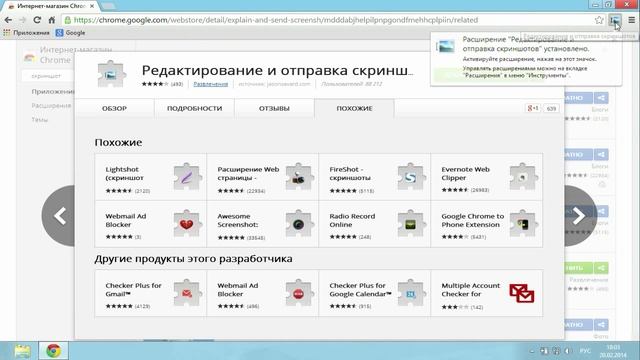Click the Chrome to Phone icon
The width and height of the screenshot is (640, 360).
[x=523, y=224]
